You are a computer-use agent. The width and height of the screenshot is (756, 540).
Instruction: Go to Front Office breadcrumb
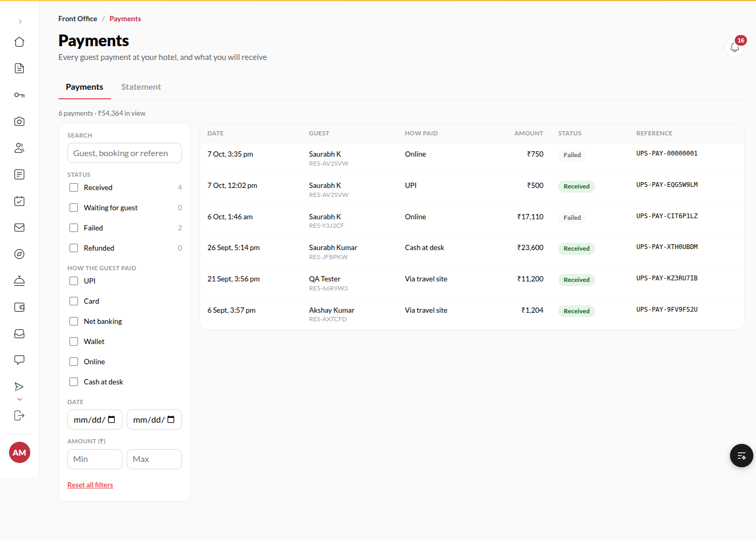coord(77,19)
